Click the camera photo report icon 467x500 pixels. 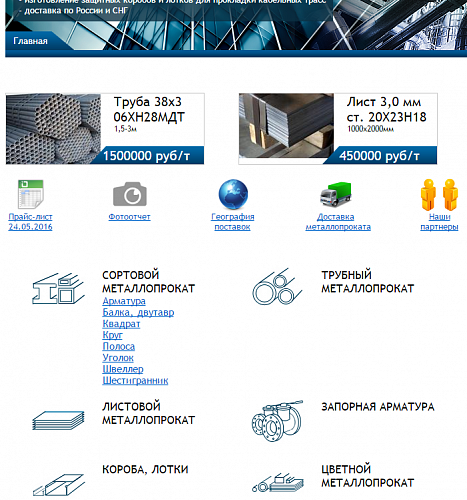[x=130, y=194]
